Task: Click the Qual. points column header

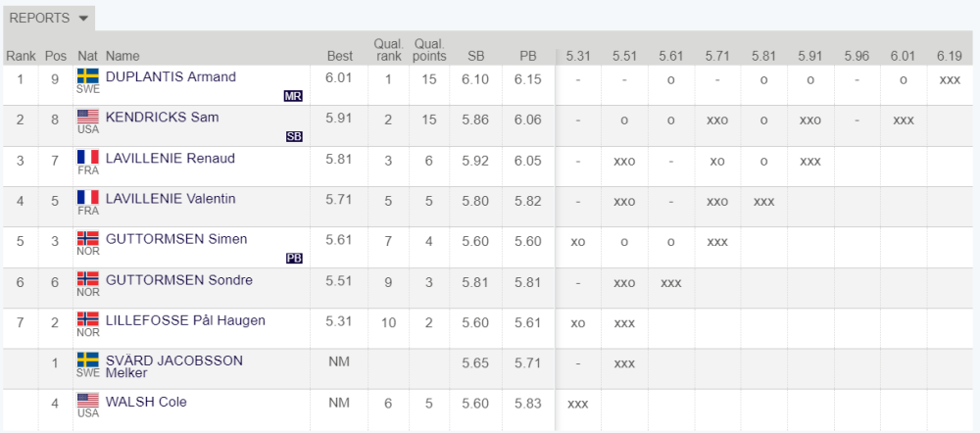Action: point(430,50)
